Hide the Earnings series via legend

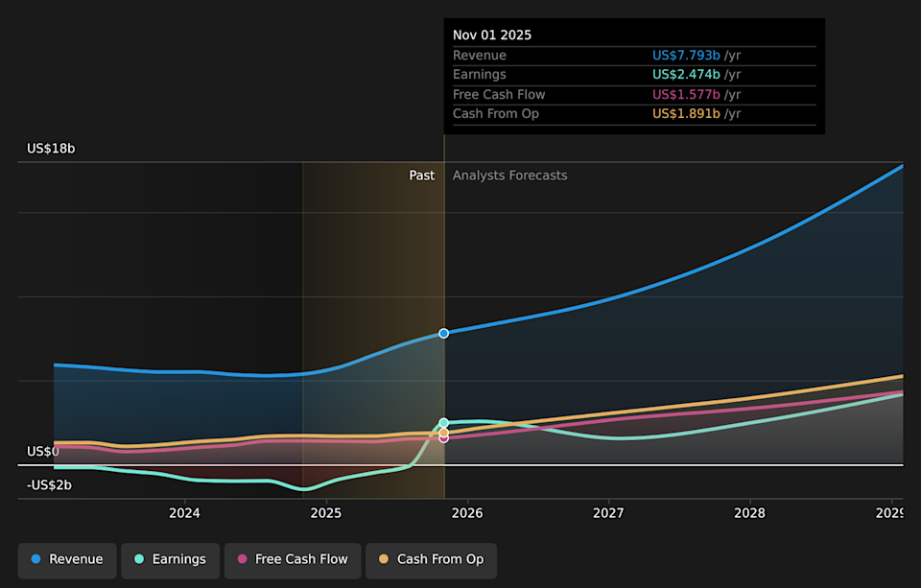[x=170, y=560]
